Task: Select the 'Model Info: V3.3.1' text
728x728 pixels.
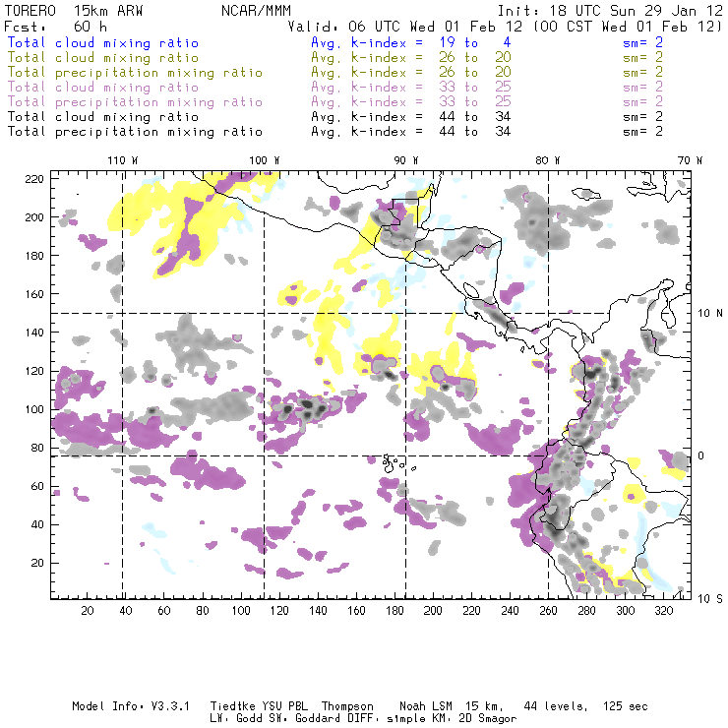Action: point(131,706)
